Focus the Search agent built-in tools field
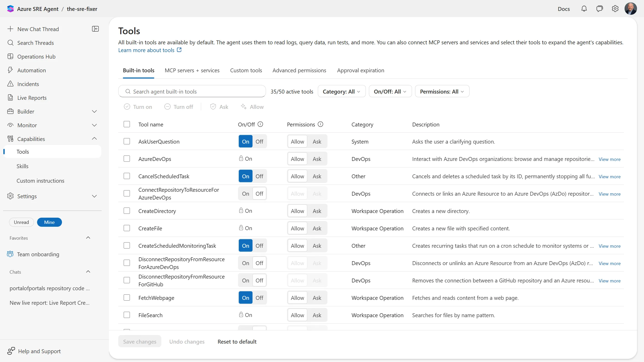This screenshot has width=644, height=362. tap(192, 91)
